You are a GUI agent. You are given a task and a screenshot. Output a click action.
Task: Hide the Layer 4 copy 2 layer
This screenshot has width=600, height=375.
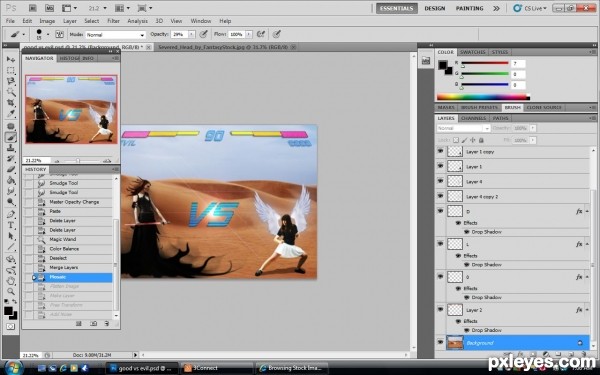click(x=440, y=196)
